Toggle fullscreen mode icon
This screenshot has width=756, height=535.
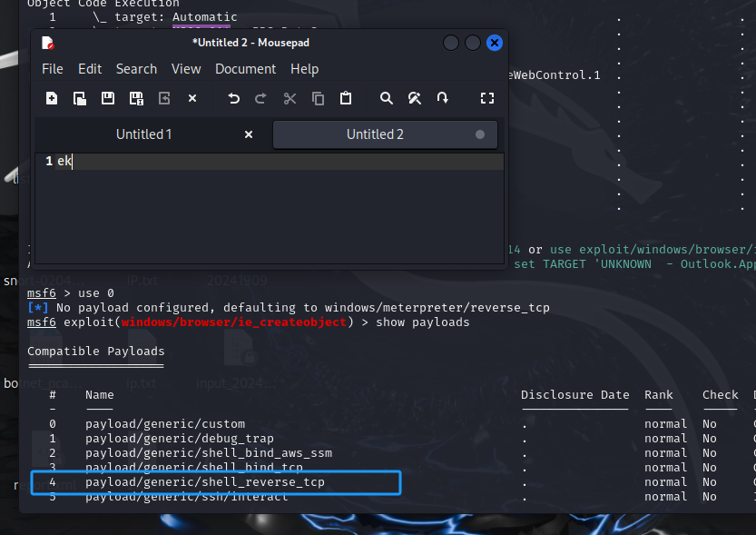coord(487,98)
